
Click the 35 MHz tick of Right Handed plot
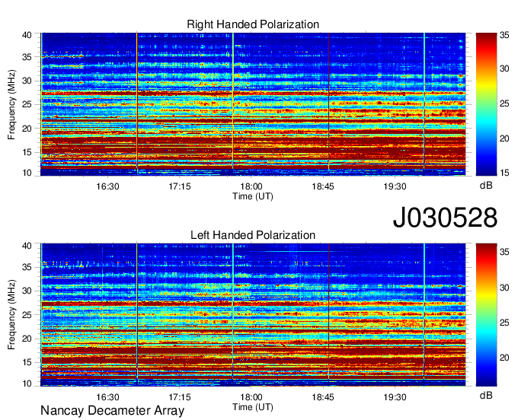pyautogui.click(x=27, y=57)
